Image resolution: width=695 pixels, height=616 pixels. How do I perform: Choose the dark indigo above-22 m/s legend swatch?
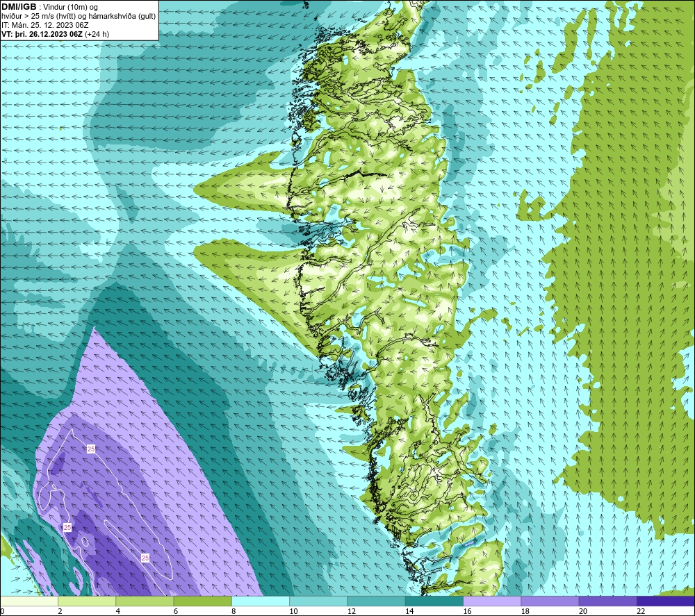pyautogui.click(x=665, y=601)
